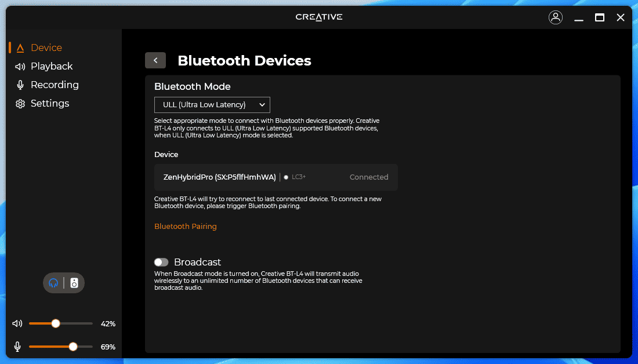Click the Bluetooth Pairing link
This screenshot has height=364, width=638.
click(x=186, y=227)
